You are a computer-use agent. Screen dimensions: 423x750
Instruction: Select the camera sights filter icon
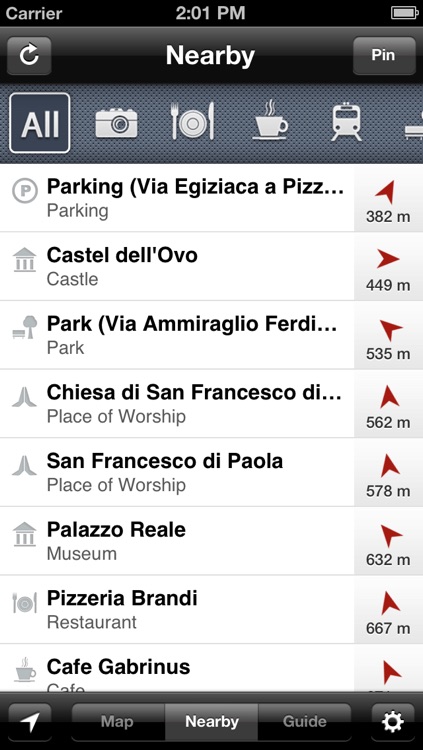point(116,123)
